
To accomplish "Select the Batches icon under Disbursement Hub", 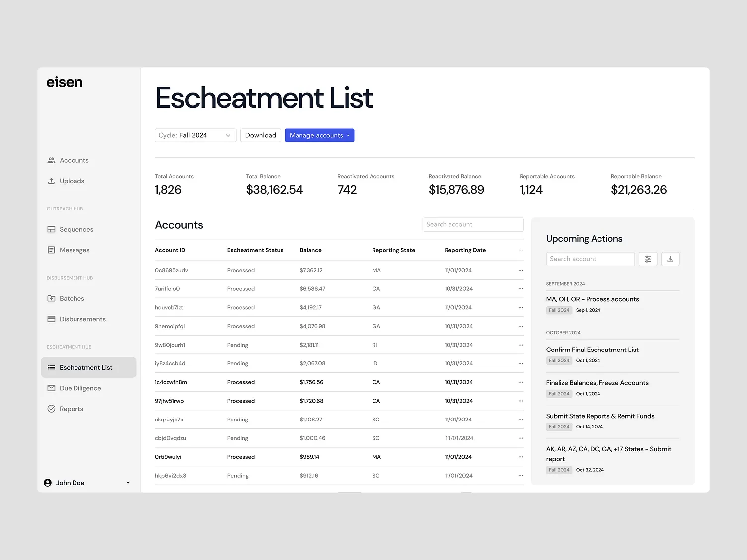I will [52, 298].
